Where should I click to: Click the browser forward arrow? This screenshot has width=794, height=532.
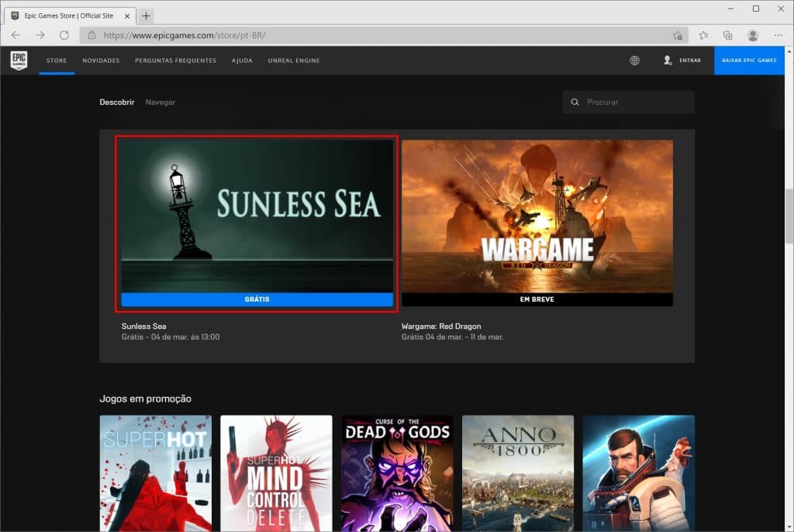click(x=40, y=35)
